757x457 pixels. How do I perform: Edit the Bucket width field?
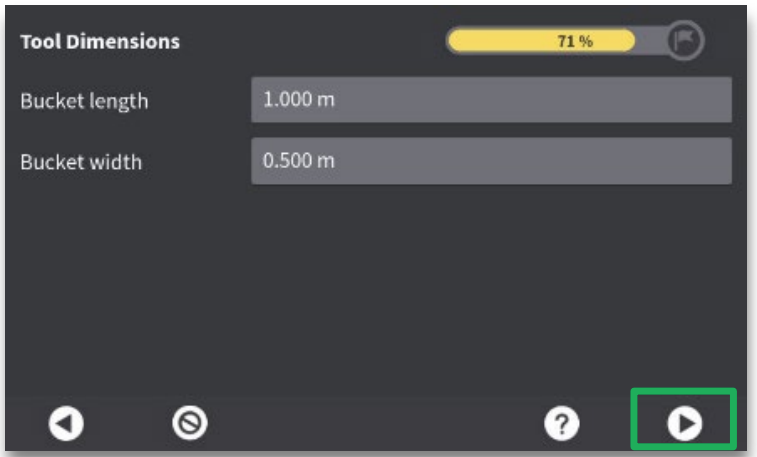pos(490,161)
